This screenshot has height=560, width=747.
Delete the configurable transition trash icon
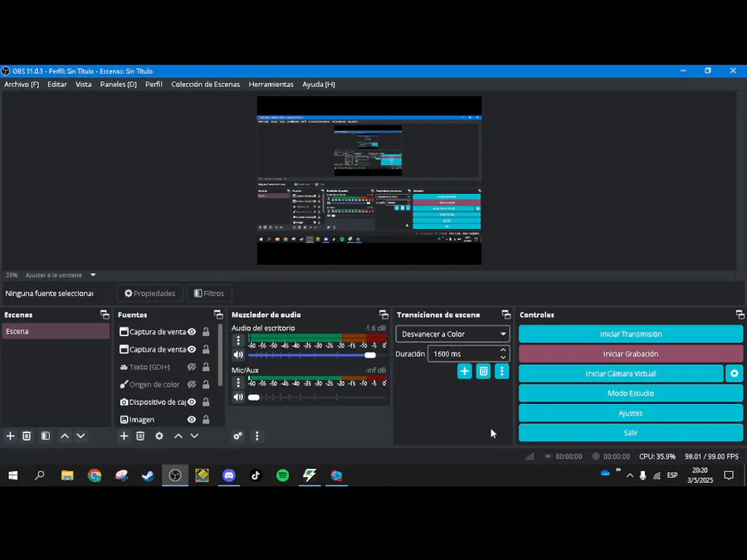[x=483, y=372]
